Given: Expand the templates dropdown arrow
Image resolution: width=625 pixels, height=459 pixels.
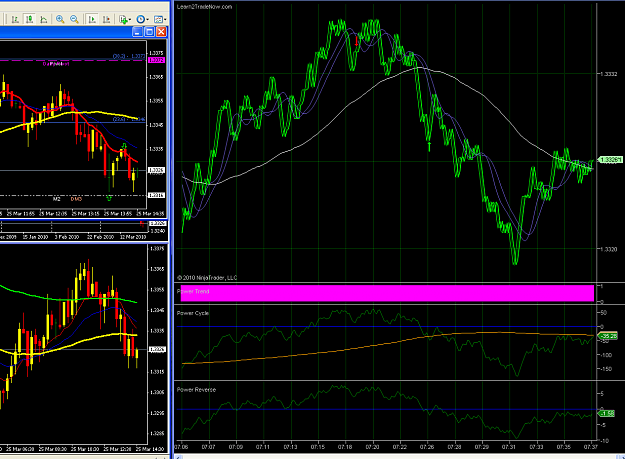Looking at the screenshot, I should (x=165, y=20).
